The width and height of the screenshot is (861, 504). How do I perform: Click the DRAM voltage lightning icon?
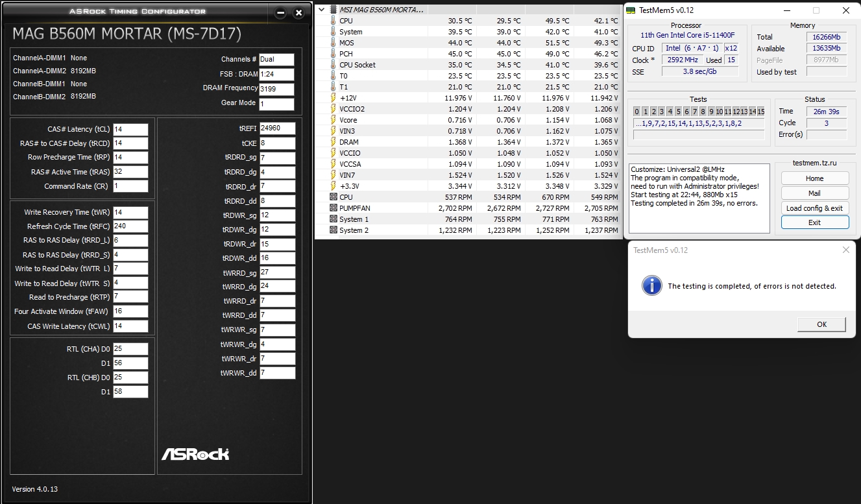(333, 142)
